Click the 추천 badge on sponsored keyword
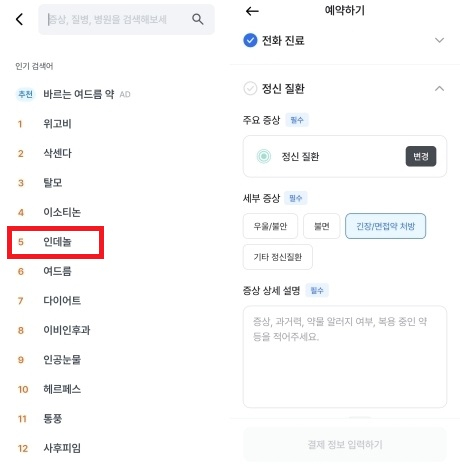460x467 pixels. pyautogui.click(x=25, y=94)
